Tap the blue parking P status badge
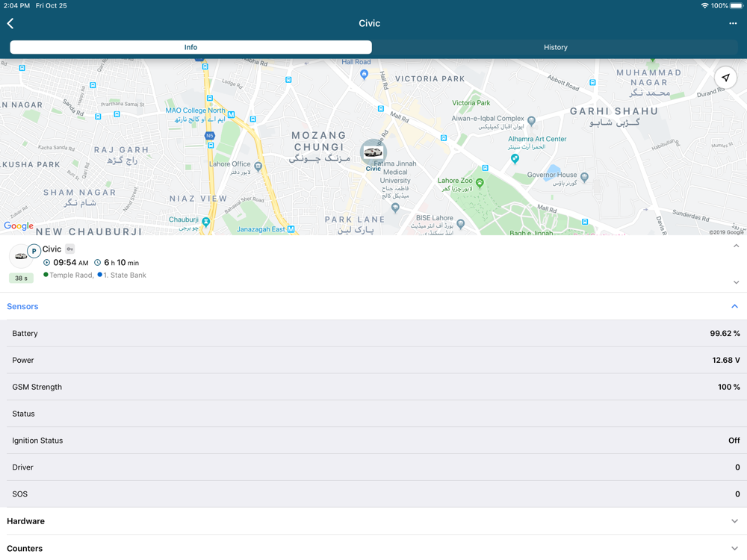This screenshot has width=747, height=560. (34, 251)
